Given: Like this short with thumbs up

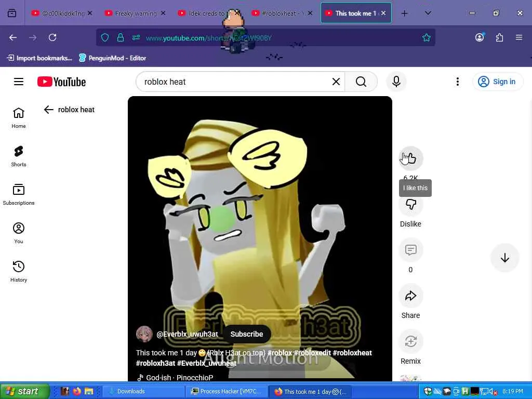Looking at the screenshot, I should 410,158.
